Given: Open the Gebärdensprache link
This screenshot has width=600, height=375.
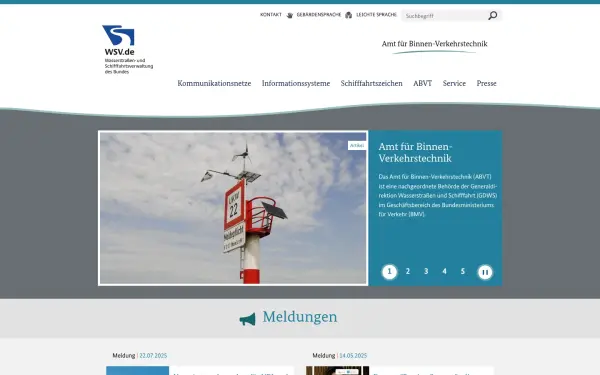Looking at the screenshot, I should coord(318,15).
